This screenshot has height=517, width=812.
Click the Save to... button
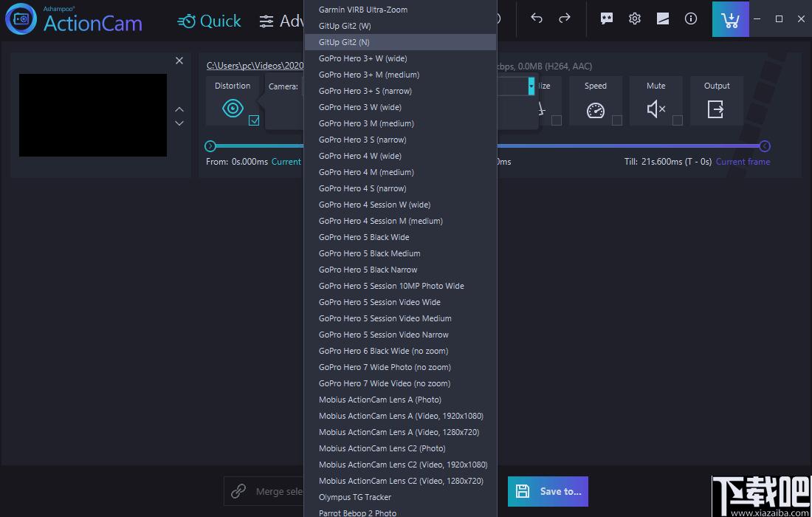(x=548, y=491)
